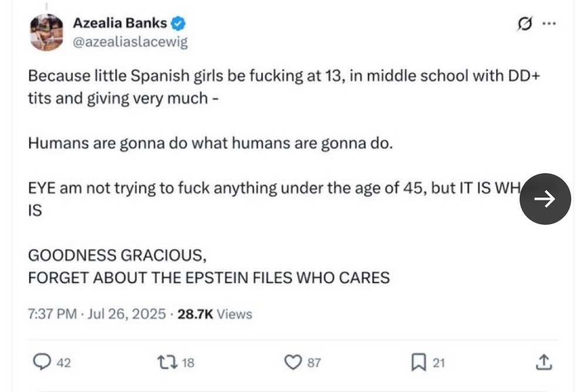This screenshot has height=392, width=587.
Task: Click the Jul 26, 2025 date
Action: tap(127, 314)
